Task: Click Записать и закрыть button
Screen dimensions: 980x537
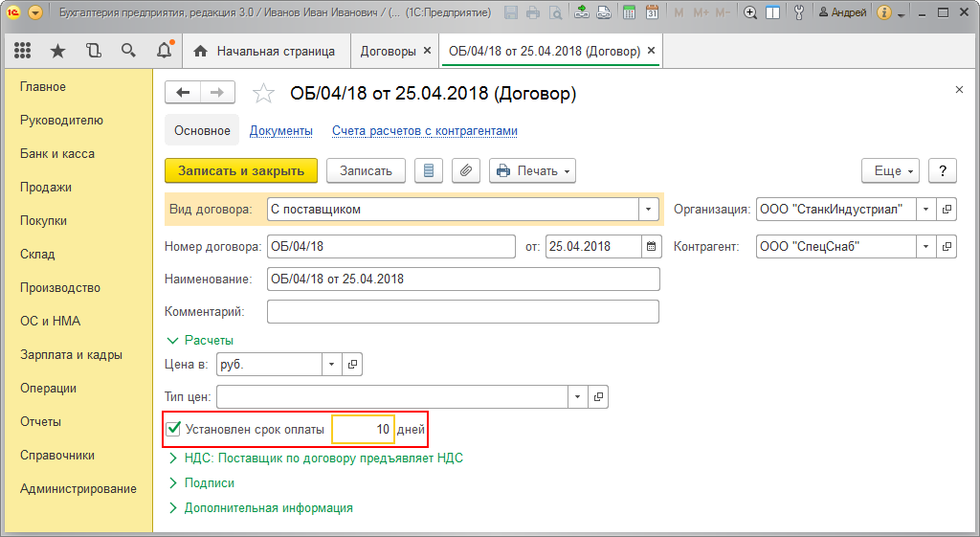Action: 241,170
